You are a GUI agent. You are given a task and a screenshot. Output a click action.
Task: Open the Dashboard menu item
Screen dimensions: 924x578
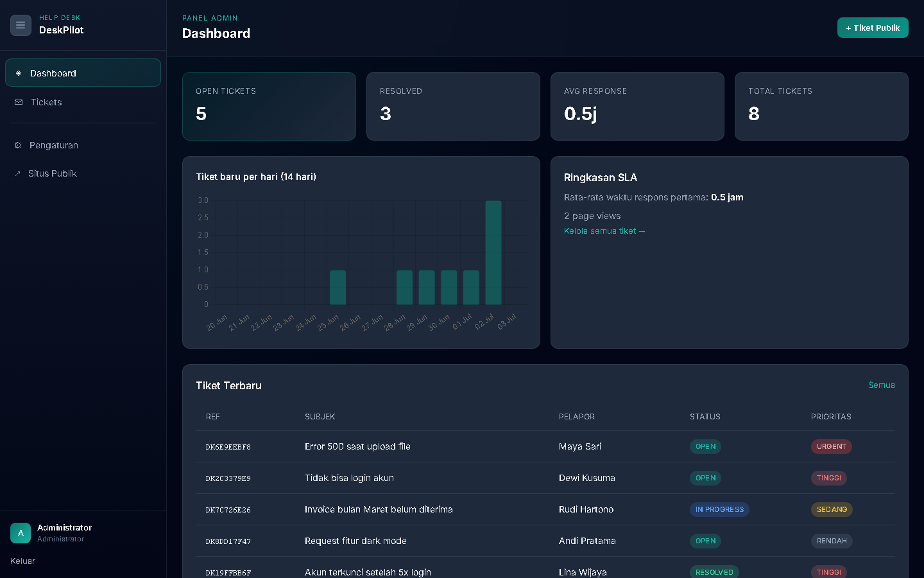(x=83, y=73)
